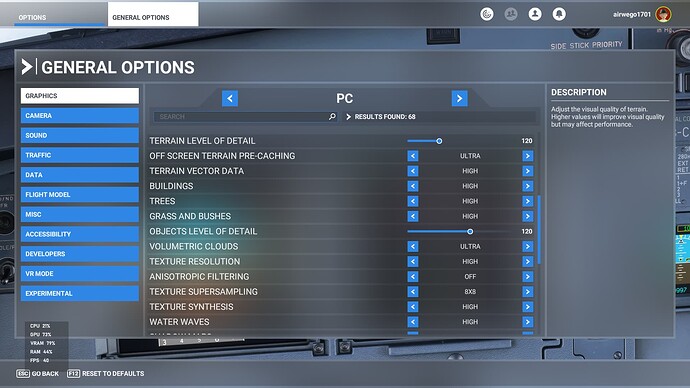This screenshot has width=690, height=388.
Task: Decrease Volumetric Clouds with left arrow
Action: 413,246
